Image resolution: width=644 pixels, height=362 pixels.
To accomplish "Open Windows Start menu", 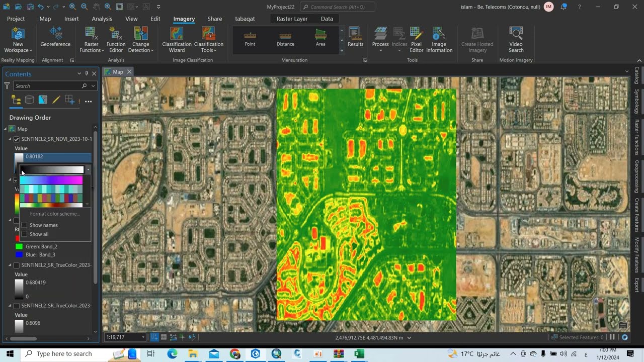I will click(x=10, y=354).
